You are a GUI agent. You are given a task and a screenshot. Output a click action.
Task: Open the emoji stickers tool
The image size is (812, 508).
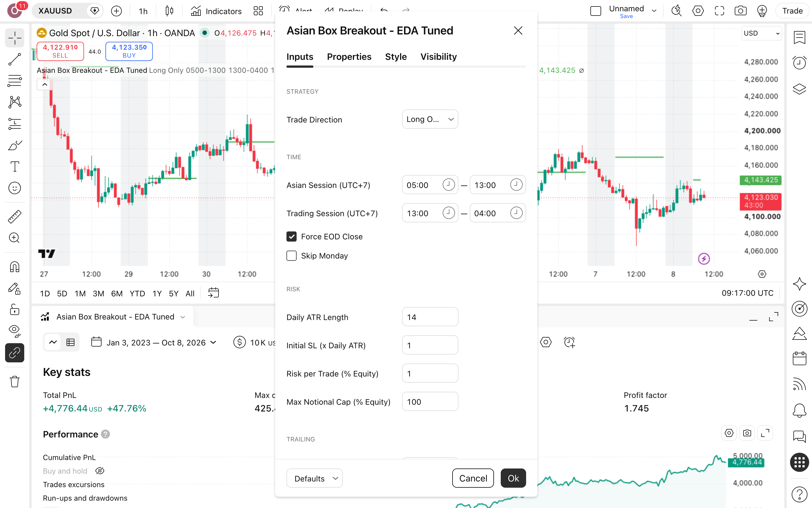[14, 188]
